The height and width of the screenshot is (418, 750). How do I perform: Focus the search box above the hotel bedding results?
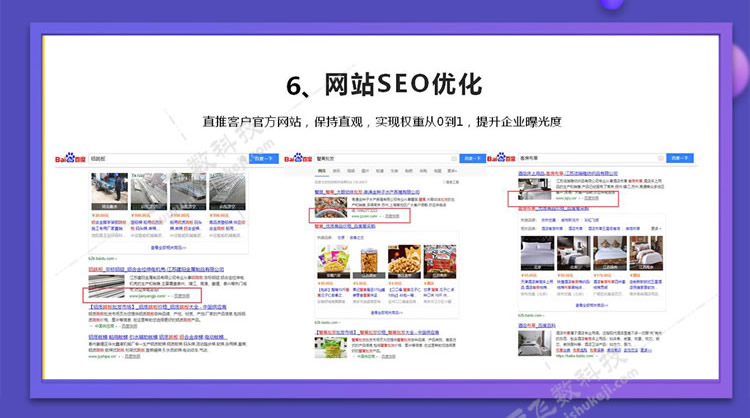click(x=591, y=158)
